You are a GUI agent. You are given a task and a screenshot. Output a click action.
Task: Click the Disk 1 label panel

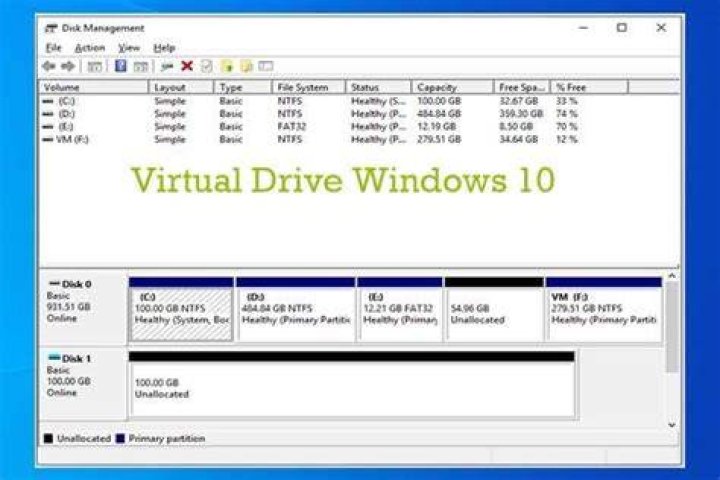[x=83, y=384]
